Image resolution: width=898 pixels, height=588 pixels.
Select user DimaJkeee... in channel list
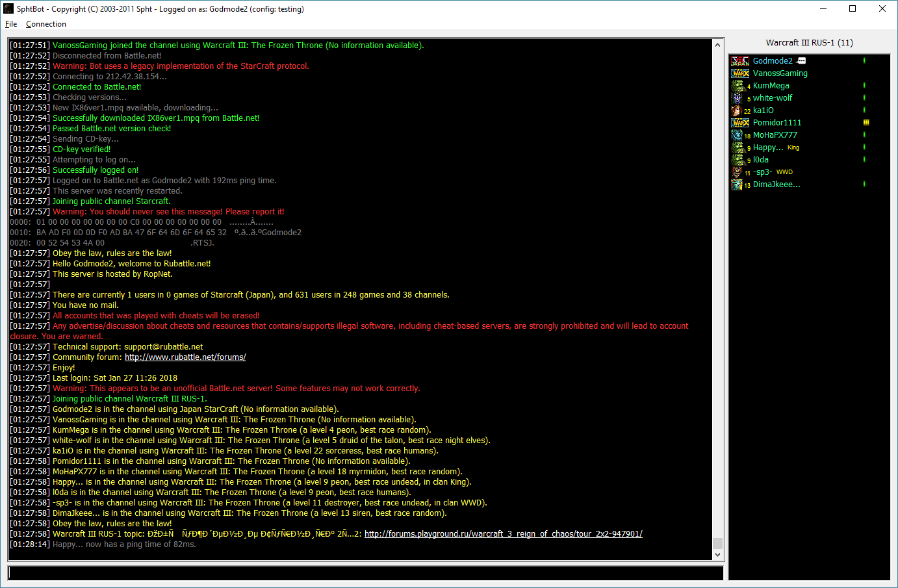tap(776, 185)
